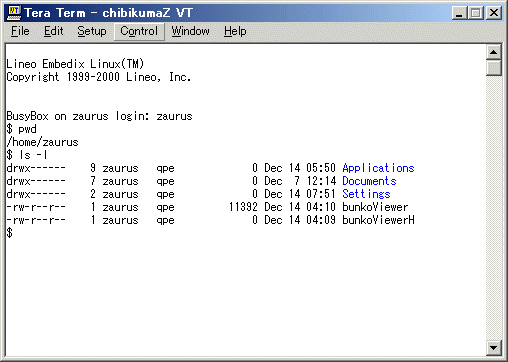The width and height of the screenshot is (508, 362).
Task: Click the timestamp 07:51 of Settings
Action: tap(321, 194)
